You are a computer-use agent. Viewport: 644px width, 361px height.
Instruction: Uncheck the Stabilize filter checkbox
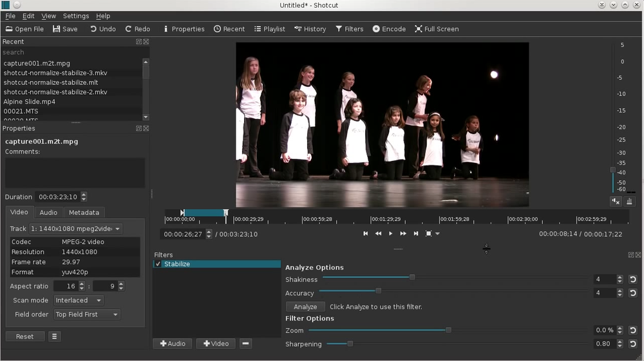coord(158,264)
